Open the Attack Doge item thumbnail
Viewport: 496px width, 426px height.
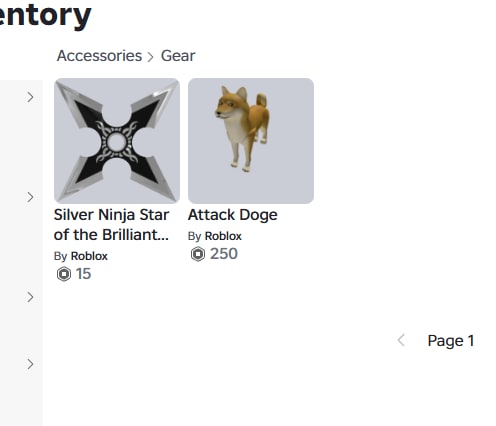251,141
